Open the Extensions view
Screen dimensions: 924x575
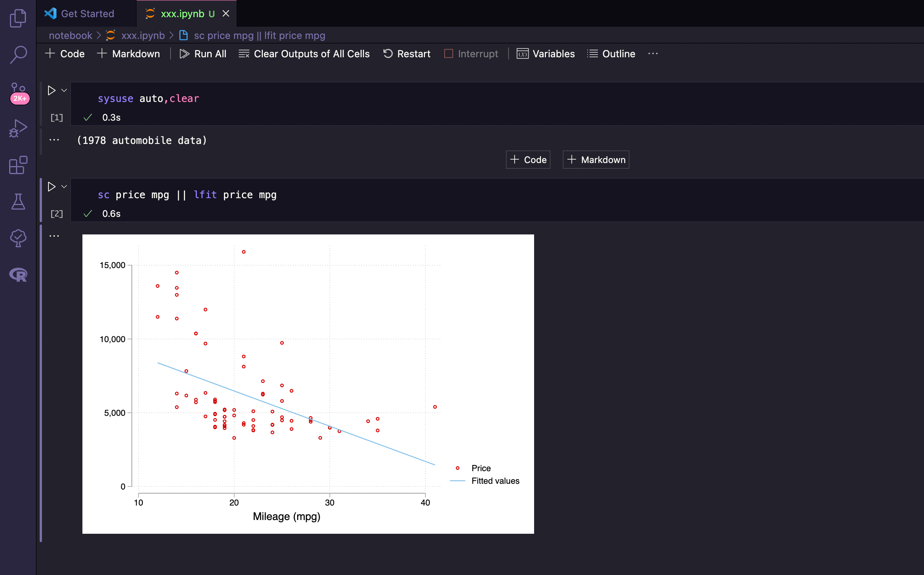pos(18,165)
